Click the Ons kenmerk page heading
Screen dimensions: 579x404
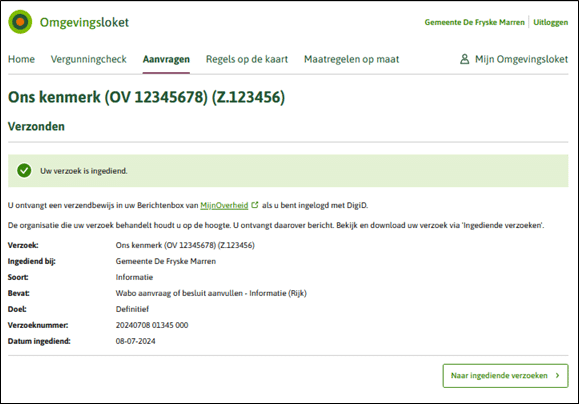(x=147, y=97)
